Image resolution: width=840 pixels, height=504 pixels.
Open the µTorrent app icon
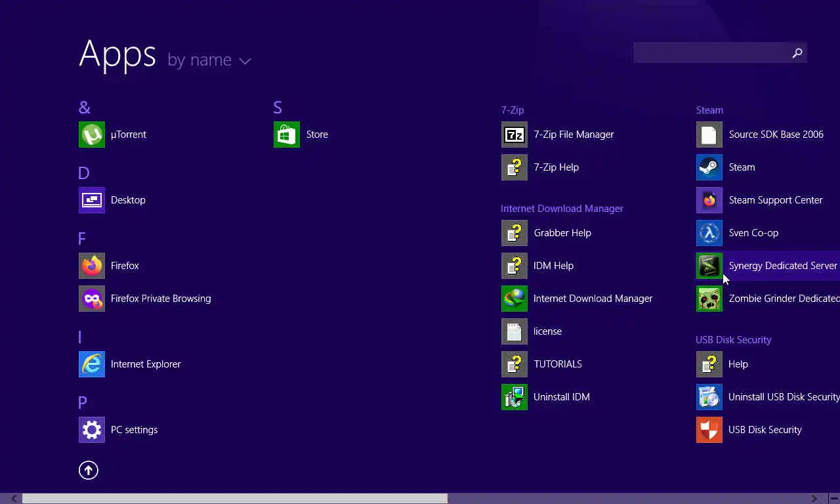click(92, 135)
